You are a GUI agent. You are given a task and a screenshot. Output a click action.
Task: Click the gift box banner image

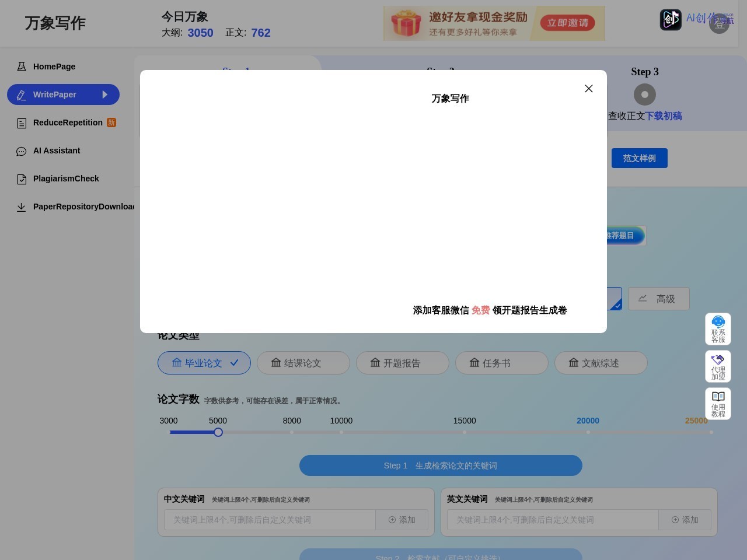point(406,23)
